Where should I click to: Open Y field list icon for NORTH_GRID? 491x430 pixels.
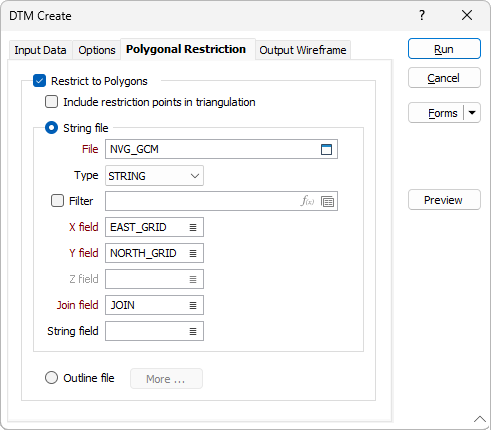pyautogui.click(x=193, y=253)
